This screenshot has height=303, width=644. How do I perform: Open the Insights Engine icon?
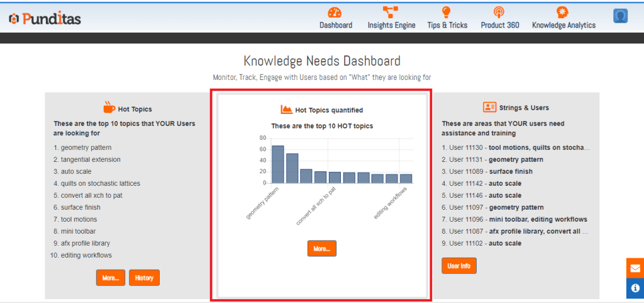pos(391,13)
